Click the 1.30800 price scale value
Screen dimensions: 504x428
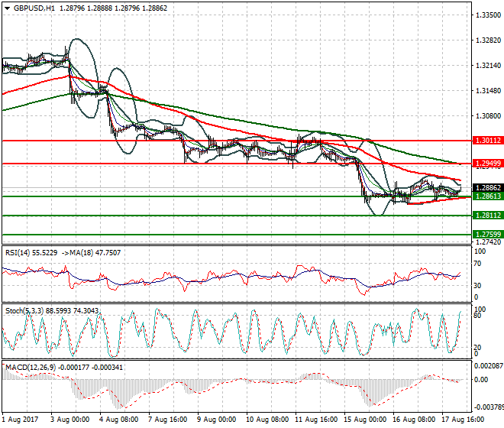tap(488, 116)
